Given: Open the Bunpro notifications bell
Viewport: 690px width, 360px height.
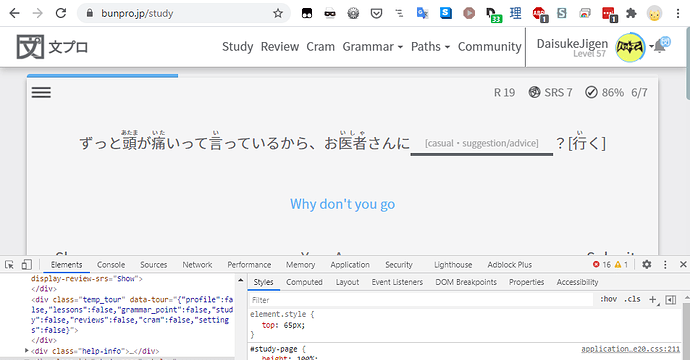Looking at the screenshot, I should click(659, 46).
